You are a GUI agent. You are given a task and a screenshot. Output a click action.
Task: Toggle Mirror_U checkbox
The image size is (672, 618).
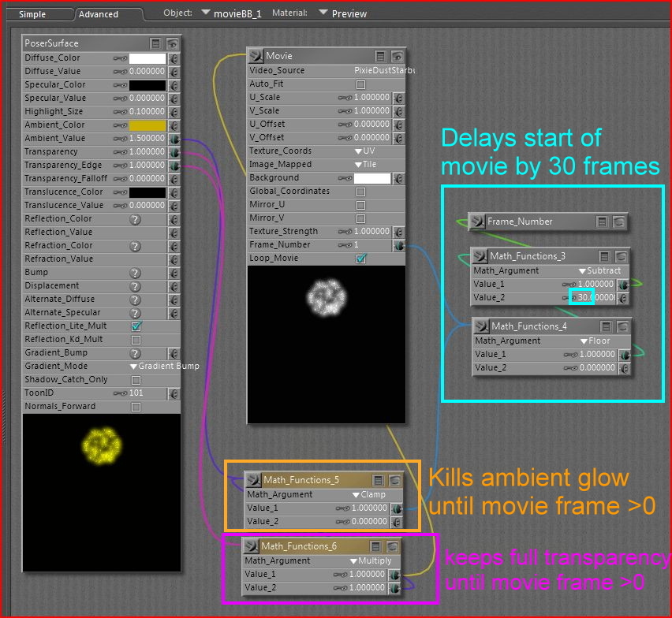coord(361,205)
